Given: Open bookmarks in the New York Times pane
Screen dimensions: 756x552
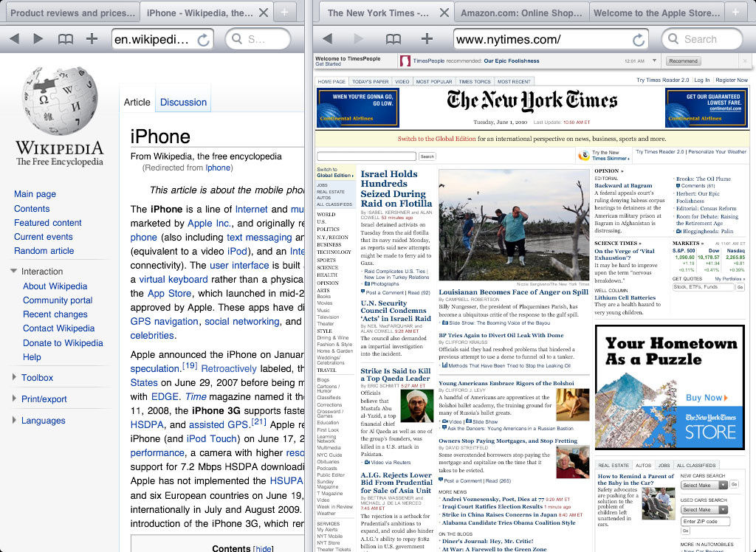Looking at the screenshot, I should pyautogui.click(x=394, y=40).
